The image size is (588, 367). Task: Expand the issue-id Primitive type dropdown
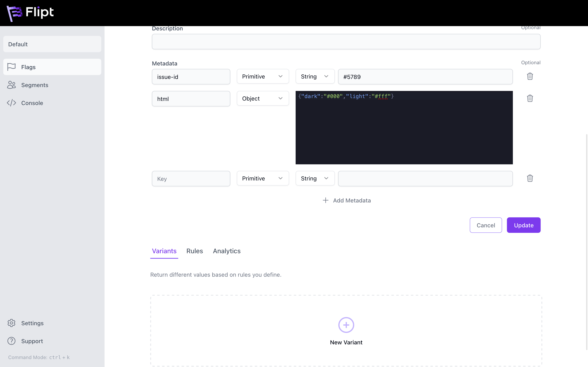[x=263, y=76]
